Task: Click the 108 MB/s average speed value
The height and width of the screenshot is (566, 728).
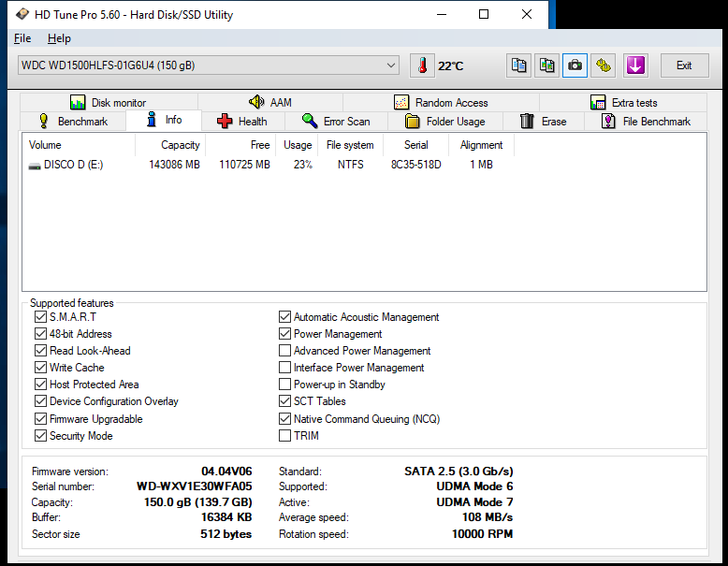Action: [x=488, y=517]
